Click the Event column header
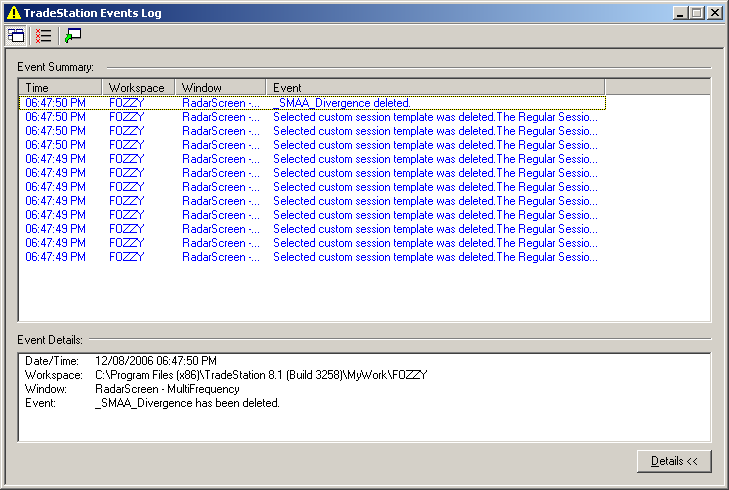The image size is (729, 490). [x=436, y=87]
